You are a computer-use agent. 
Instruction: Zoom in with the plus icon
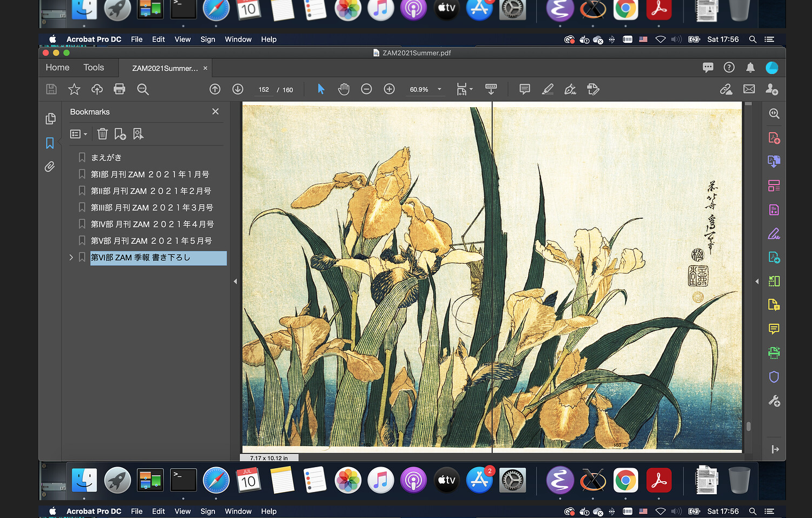[x=389, y=89]
